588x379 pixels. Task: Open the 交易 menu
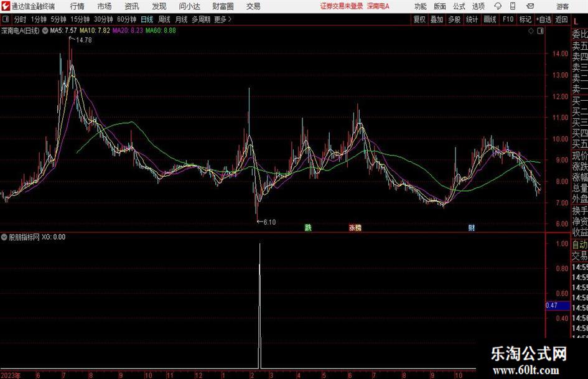click(253, 6)
